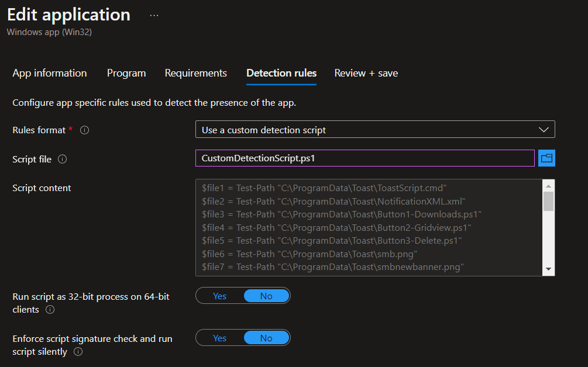Screen dimensions: 588x367
Task: Switch to the App information tab
Action: point(50,73)
